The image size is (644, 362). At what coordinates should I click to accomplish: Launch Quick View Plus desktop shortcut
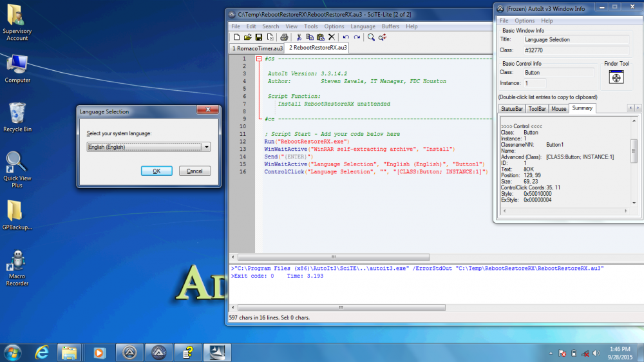pyautogui.click(x=17, y=169)
